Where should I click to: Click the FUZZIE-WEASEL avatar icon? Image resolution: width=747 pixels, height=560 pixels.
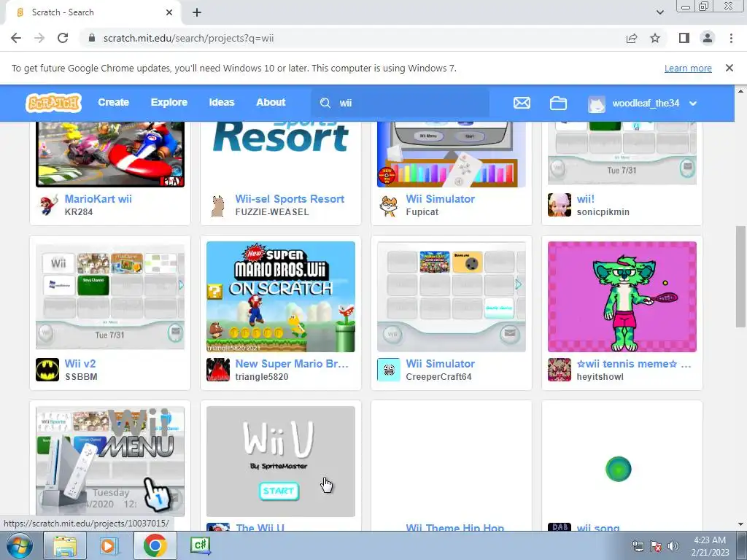click(x=217, y=205)
